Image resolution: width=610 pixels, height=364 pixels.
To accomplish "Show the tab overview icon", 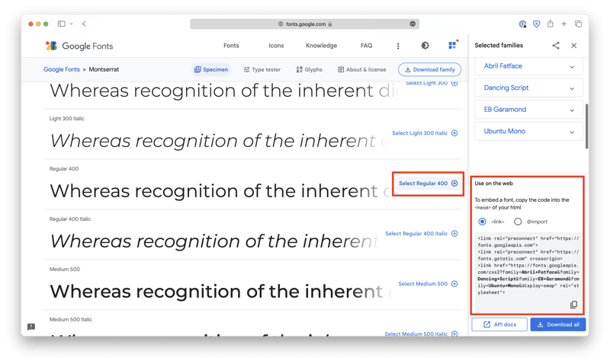I will (x=578, y=24).
